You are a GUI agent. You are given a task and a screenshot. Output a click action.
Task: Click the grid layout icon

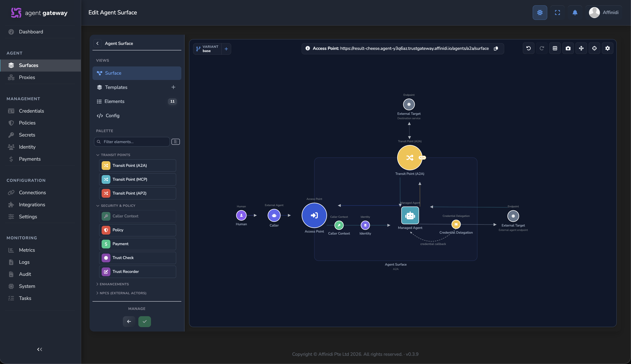click(555, 48)
